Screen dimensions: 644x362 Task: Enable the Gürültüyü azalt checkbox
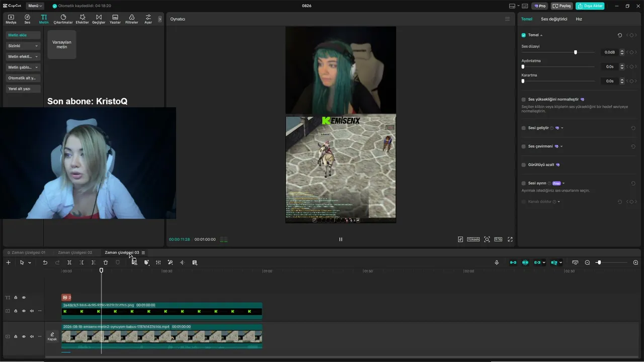point(523,165)
